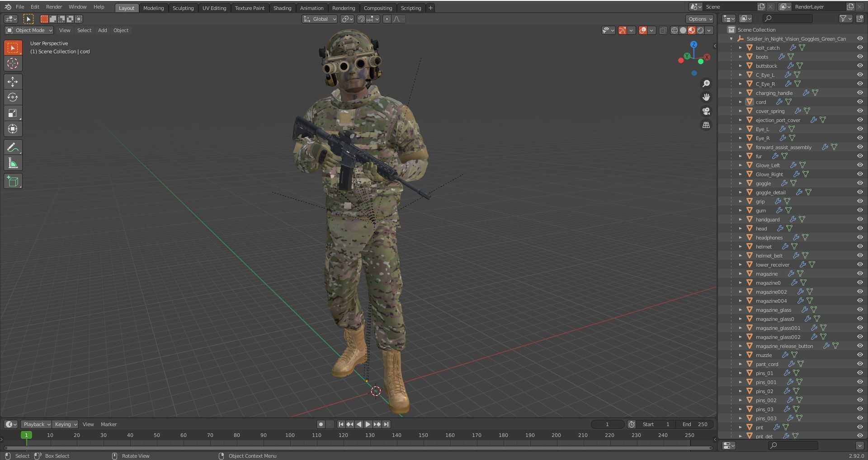Toggle X-ray mode icon

(x=663, y=30)
